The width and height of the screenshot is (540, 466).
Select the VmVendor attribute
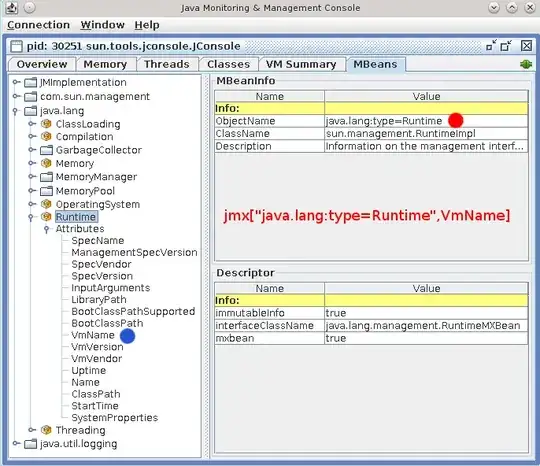tap(96, 359)
